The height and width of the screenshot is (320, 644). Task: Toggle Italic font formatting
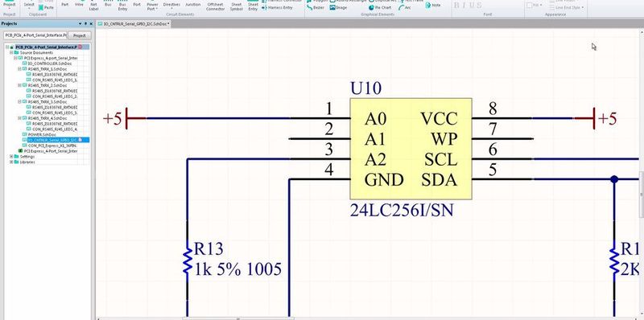point(464,6)
